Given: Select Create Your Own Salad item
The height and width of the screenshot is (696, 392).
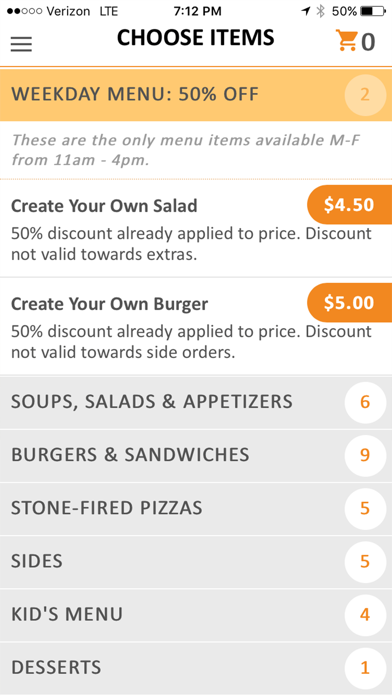Looking at the screenshot, I should click(x=196, y=229).
